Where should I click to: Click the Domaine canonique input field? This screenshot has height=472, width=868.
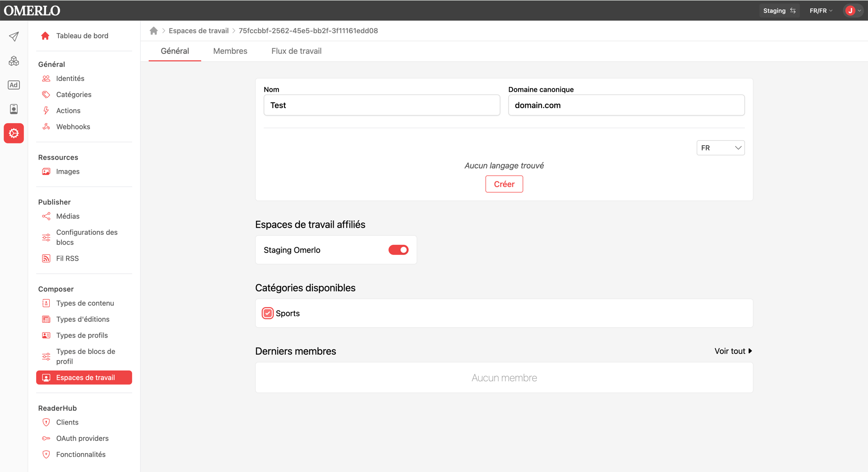pos(626,105)
